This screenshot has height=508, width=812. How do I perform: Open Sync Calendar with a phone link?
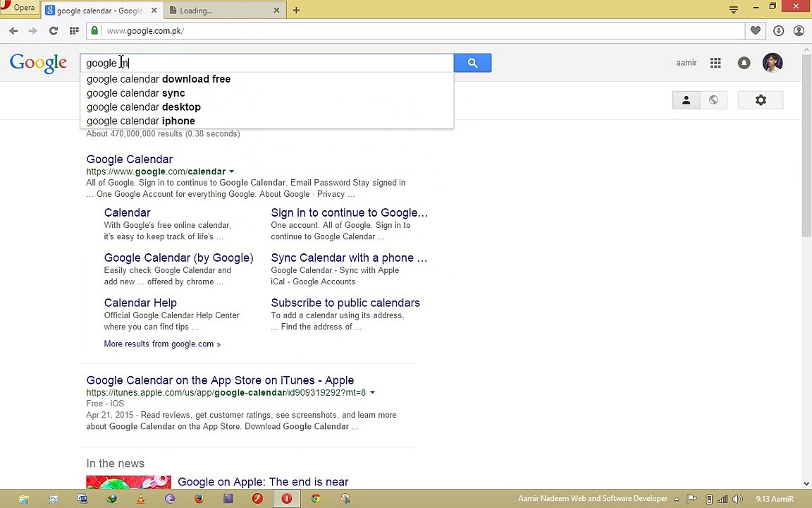tap(349, 258)
